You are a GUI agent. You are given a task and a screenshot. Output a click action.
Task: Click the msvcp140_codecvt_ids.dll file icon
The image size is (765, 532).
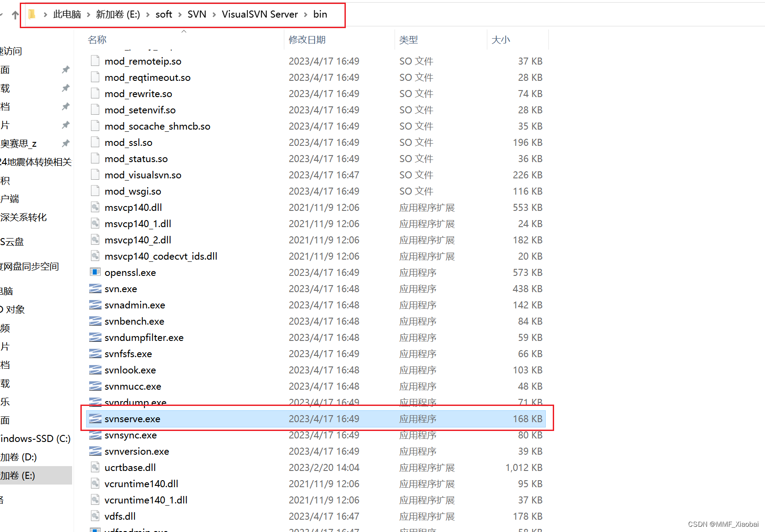pos(95,256)
